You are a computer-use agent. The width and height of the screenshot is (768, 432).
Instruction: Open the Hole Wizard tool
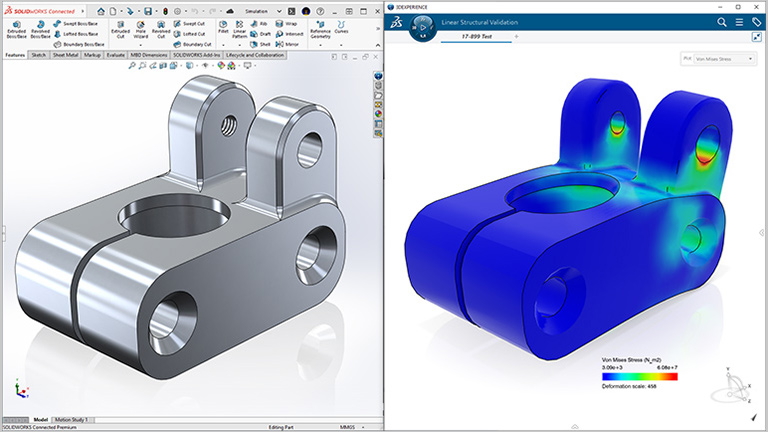click(x=141, y=29)
